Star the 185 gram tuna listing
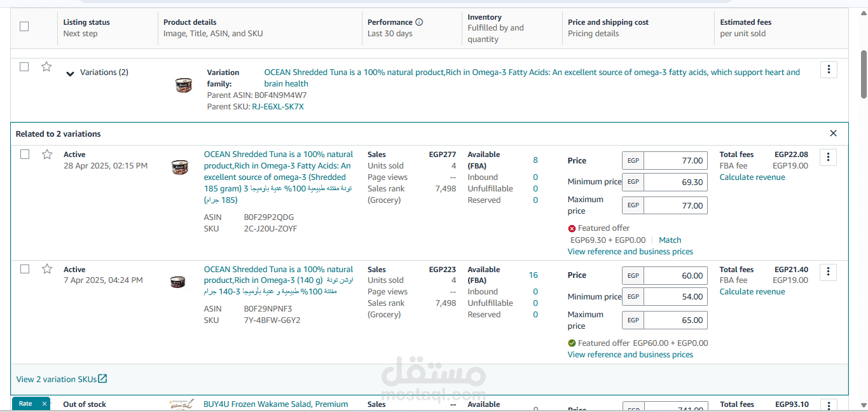The width and height of the screenshot is (868, 412). (46, 154)
